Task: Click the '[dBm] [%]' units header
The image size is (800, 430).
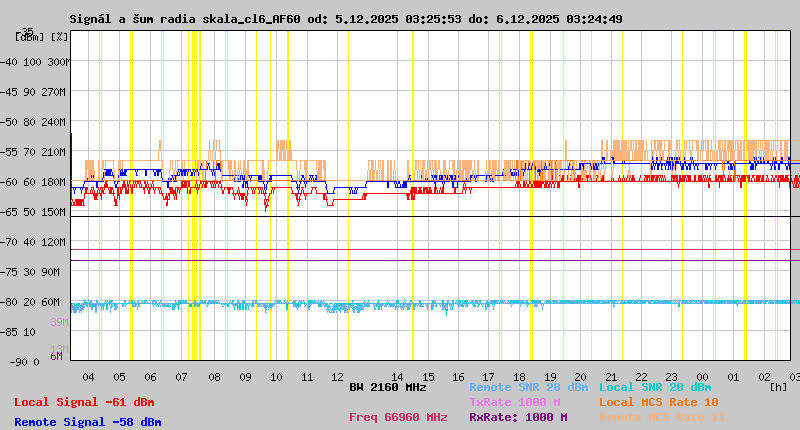Action: (41, 37)
